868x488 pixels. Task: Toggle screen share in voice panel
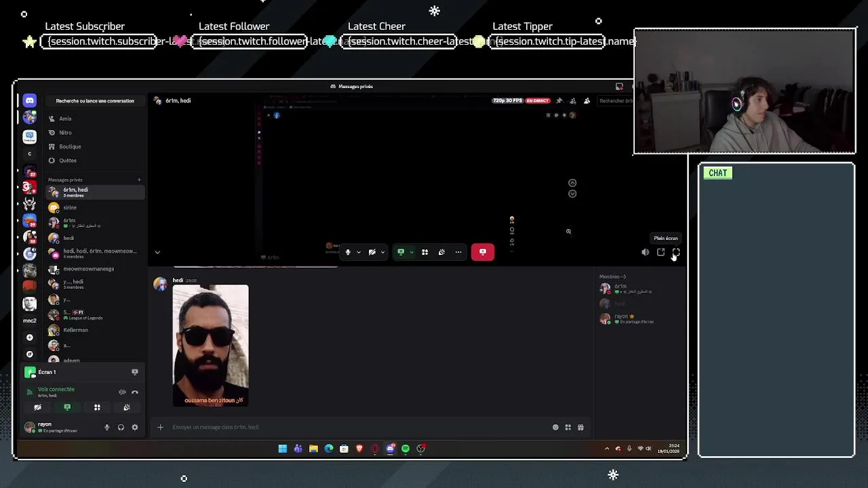[67, 407]
